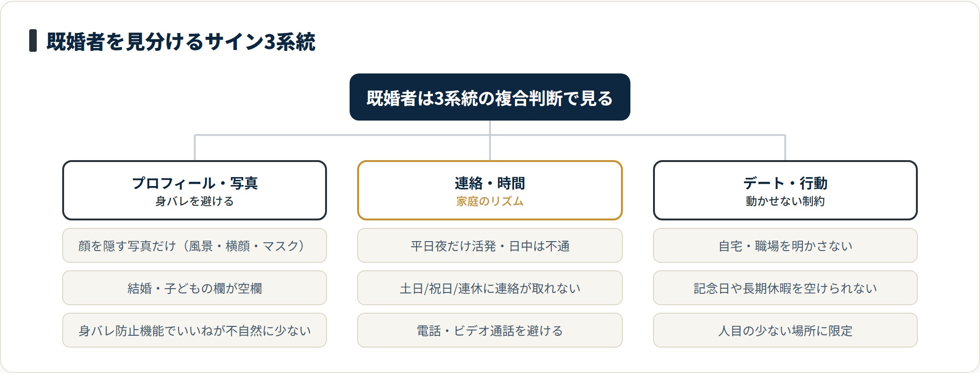Click 平日夜だけ活発・日中は不通 item
The width and height of the screenshot is (980, 373).
[490, 245]
